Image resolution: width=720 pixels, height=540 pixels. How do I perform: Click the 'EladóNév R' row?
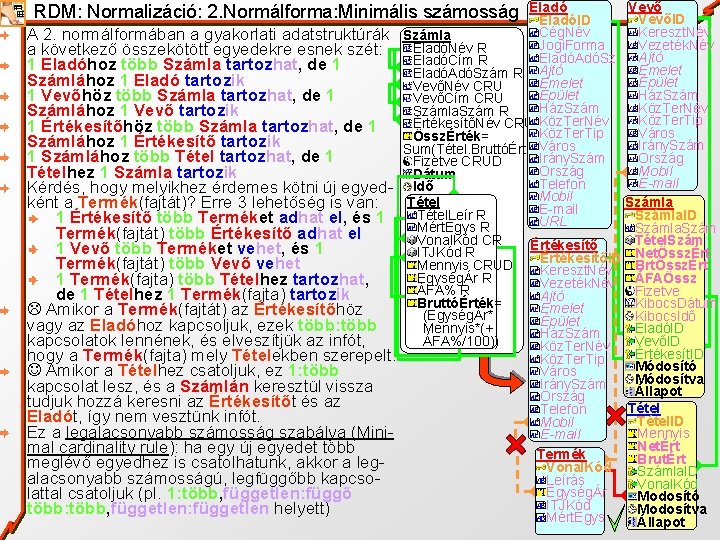[444, 48]
